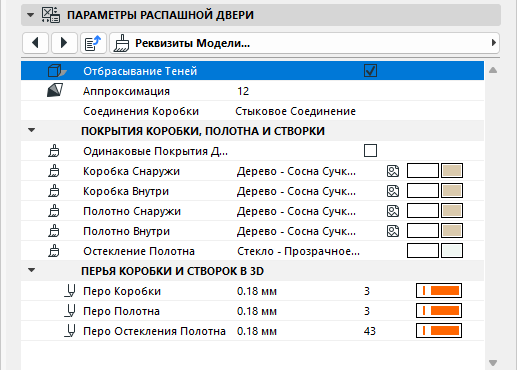Screen dimensions: 517x370
Task: Select the Полотно Снаружи label
Action: [x=132, y=211]
